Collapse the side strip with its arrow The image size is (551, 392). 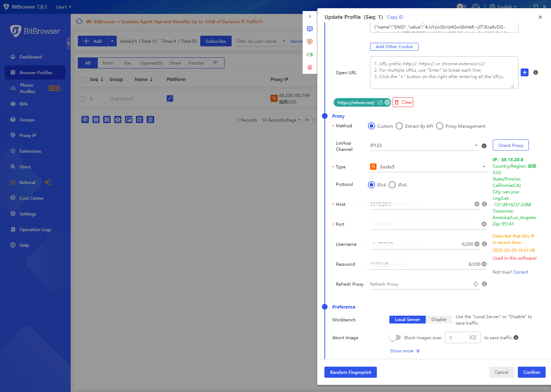(310, 16)
